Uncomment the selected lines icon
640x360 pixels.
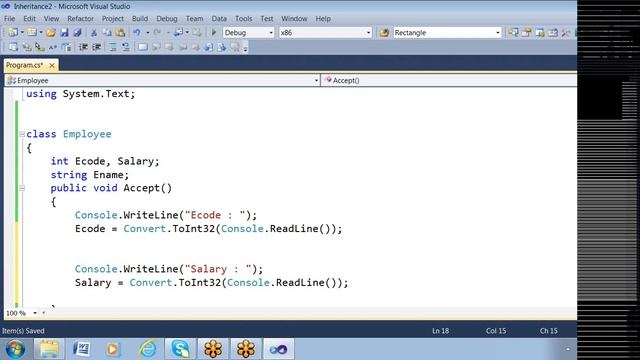point(126,47)
